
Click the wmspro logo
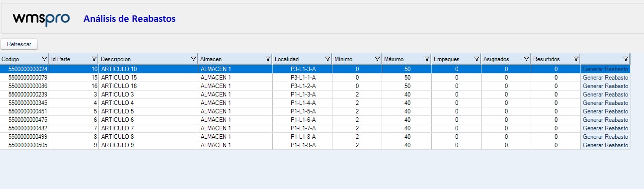pos(41,19)
